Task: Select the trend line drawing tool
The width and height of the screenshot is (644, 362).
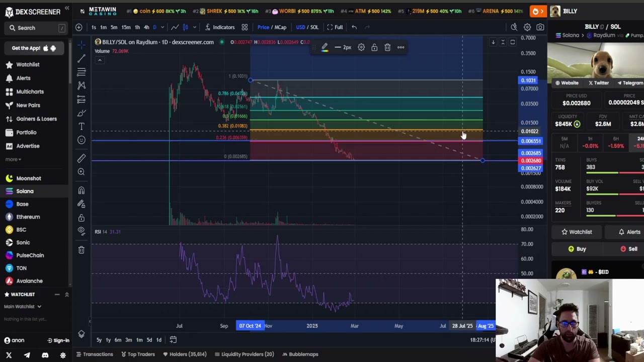Action: [x=82, y=59]
